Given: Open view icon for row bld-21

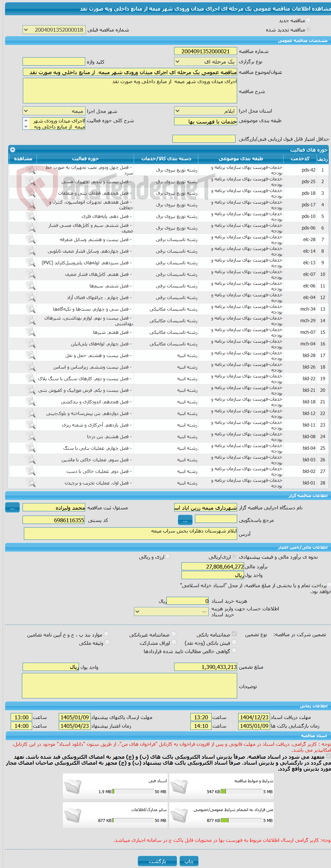Looking at the screenshot, I should (31, 390).
